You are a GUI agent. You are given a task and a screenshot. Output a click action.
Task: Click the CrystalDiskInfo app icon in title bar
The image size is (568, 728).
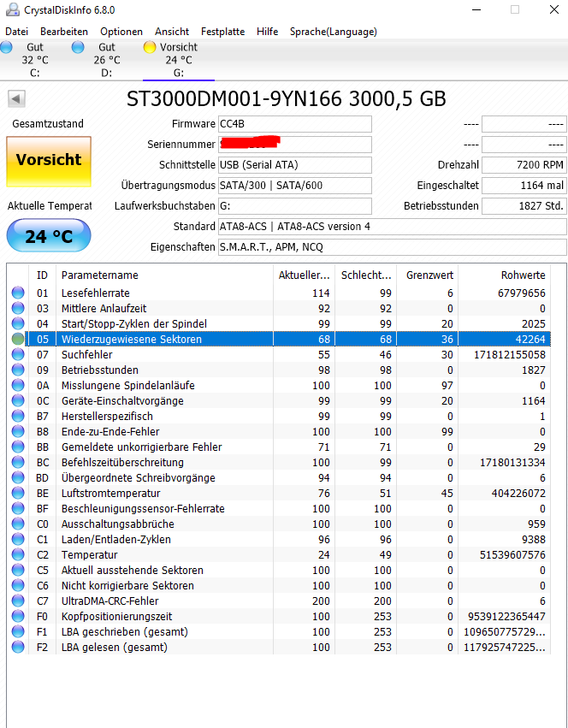click(x=12, y=9)
